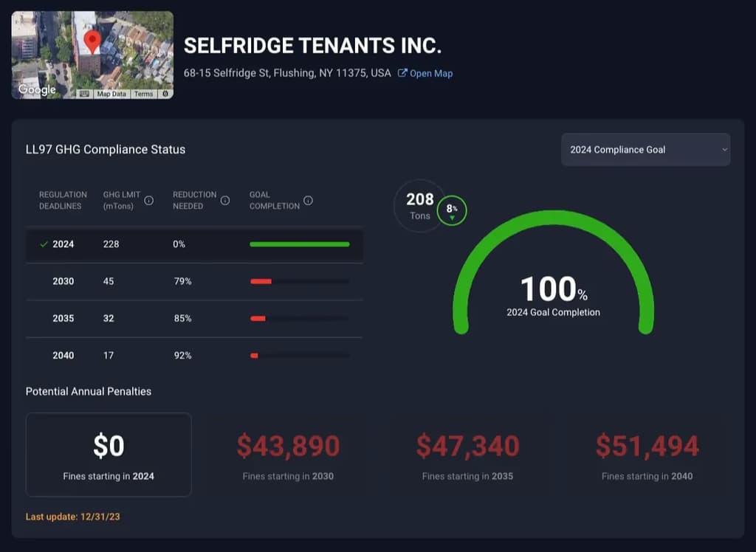The image size is (756, 552).
Task: Click the external link icon beside Open Map
Action: click(402, 73)
